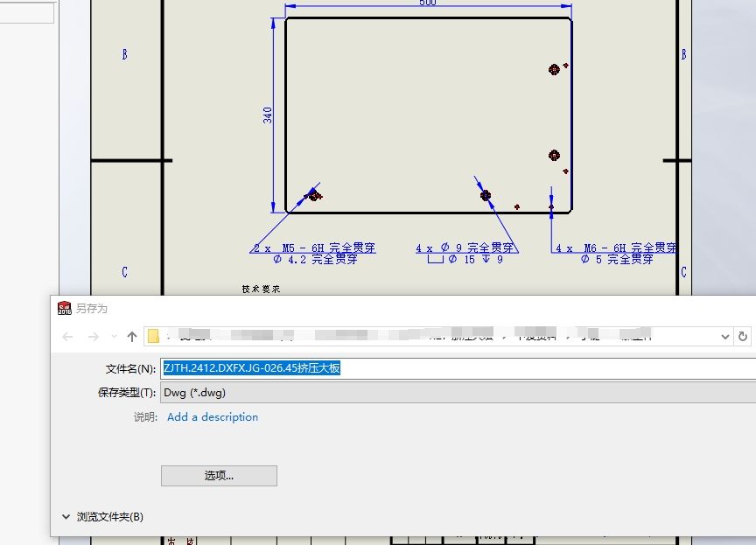This screenshot has width=756, height=545.
Task: Click the refresh button beside the address bar
Action: (x=743, y=337)
